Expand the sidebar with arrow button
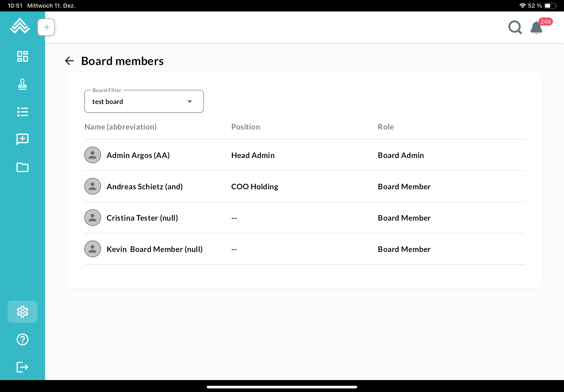The width and height of the screenshot is (564, 392). tap(46, 27)
